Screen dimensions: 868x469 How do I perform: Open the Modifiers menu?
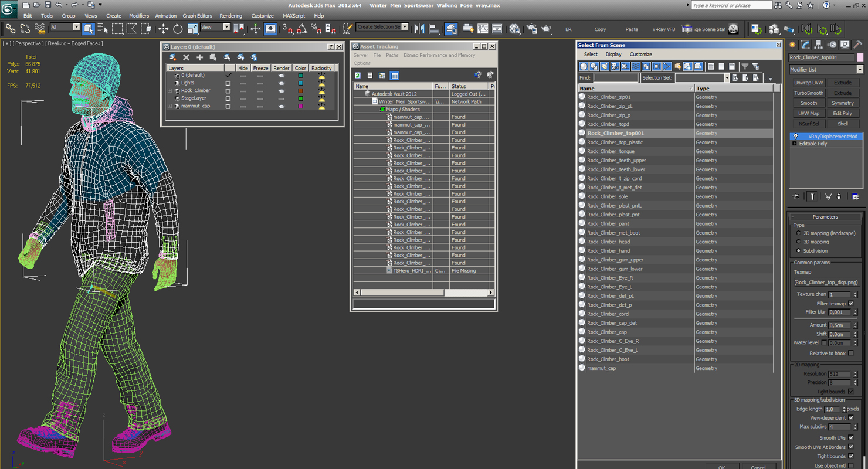[x=139, y=16]
